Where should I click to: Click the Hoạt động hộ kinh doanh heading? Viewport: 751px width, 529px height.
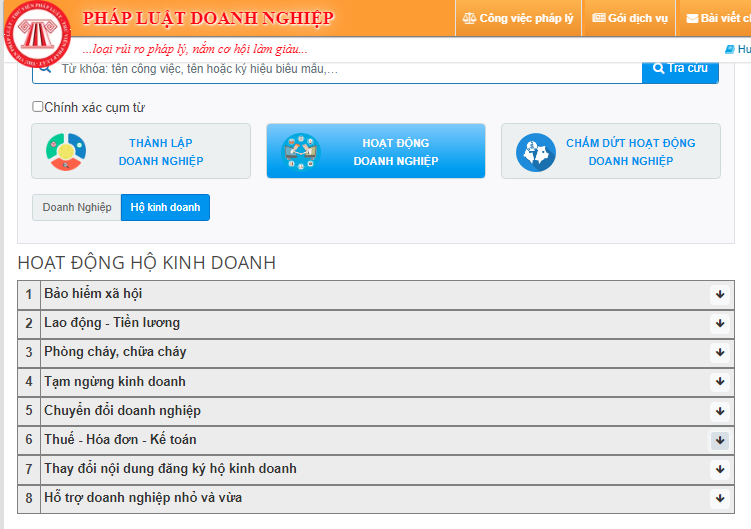click(x=147, y=263)
